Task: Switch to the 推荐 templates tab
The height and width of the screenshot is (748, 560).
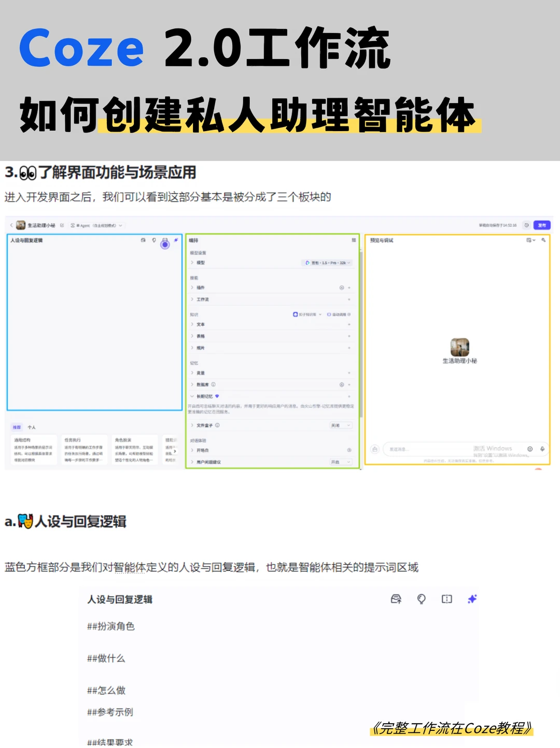Action: [17, 427]
